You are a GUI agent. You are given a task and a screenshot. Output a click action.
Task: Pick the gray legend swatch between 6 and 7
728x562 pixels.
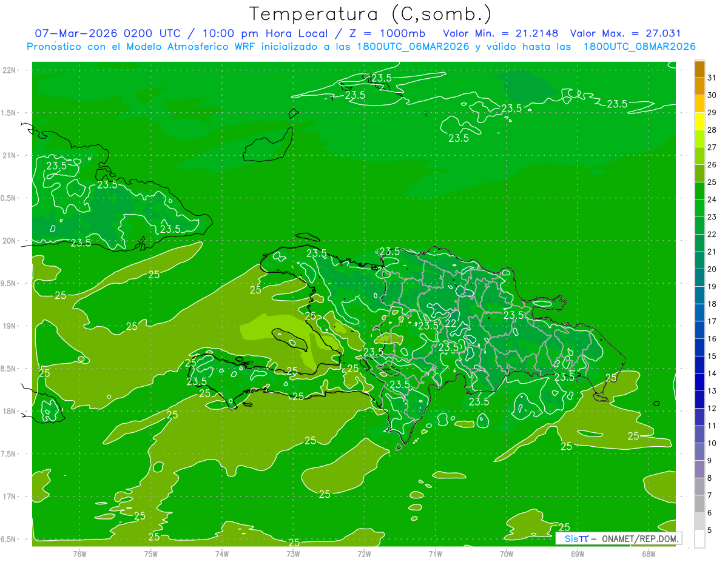point(699,504)
